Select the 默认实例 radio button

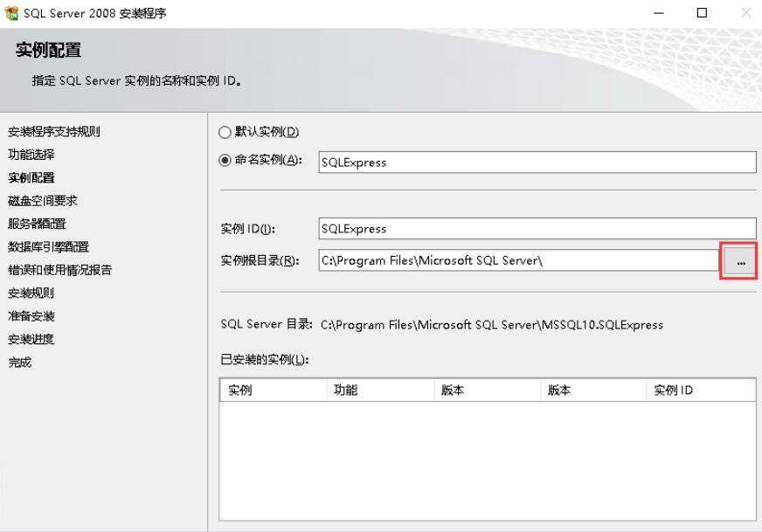(x=225, y=132)
